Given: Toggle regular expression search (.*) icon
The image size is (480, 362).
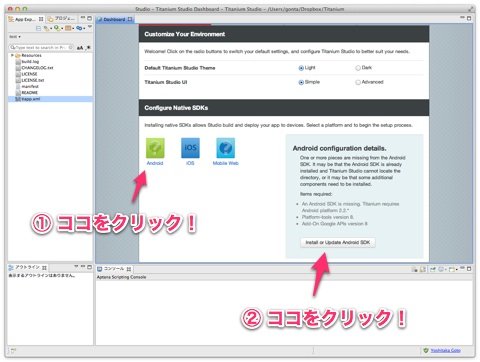Looking at the screenshot, I should click(x=88, y=48).
